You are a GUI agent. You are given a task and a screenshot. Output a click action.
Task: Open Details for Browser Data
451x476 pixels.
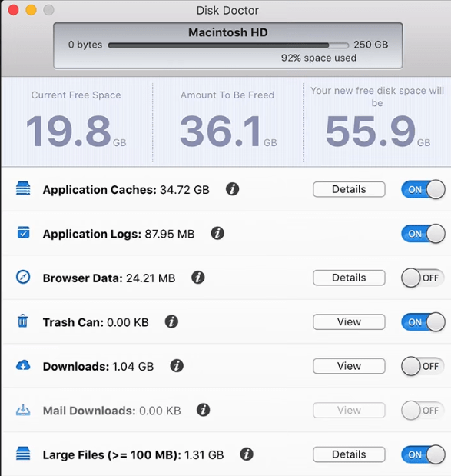coord(349,278)
